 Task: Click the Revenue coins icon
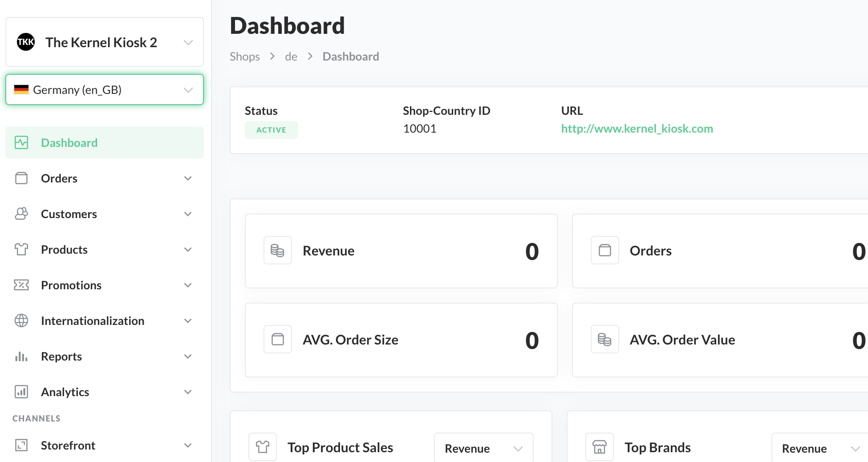point(277,250)
